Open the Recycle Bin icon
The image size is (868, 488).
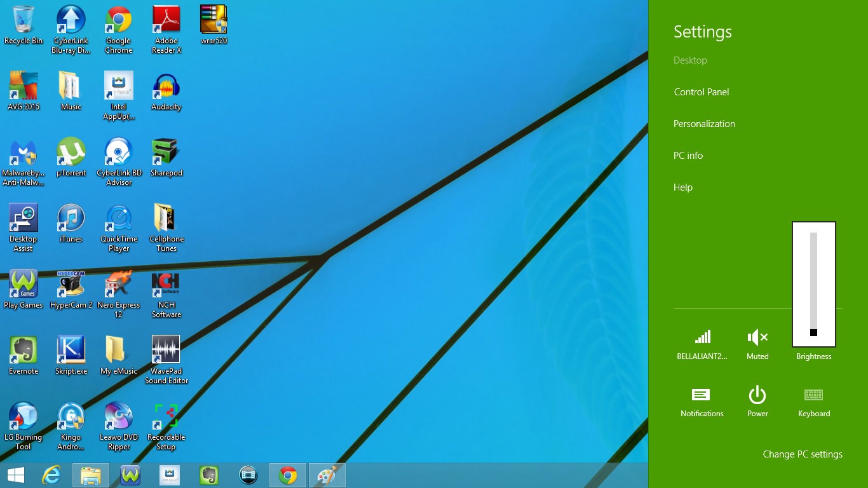point(24,25)
